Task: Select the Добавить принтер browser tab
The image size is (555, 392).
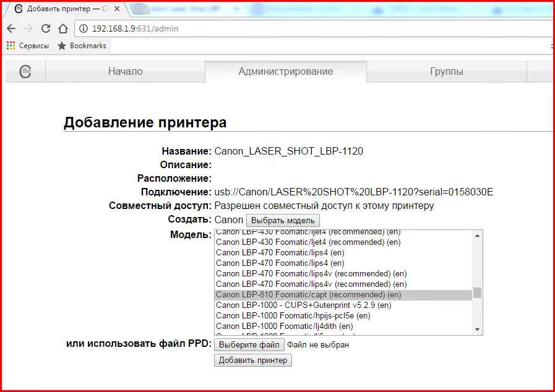Action: click(x=66, y=9)
